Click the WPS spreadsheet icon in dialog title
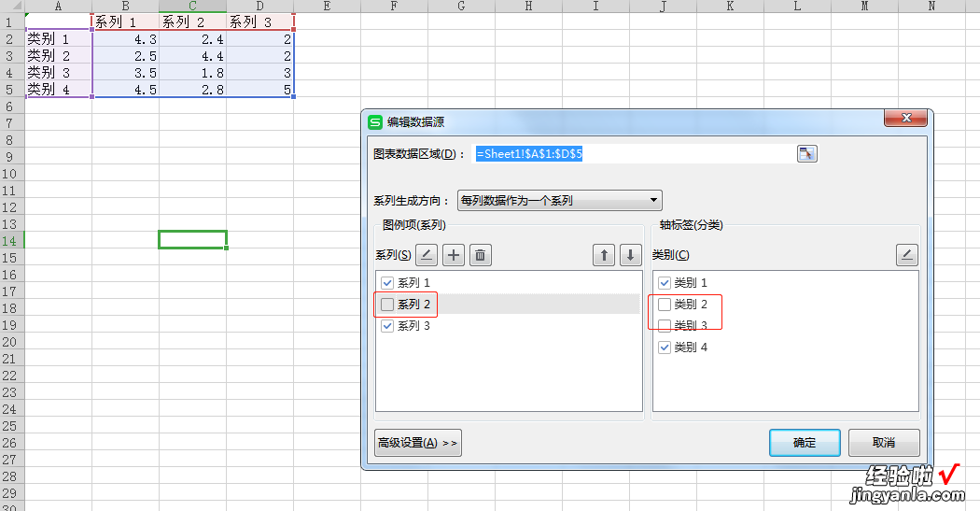The height and width of the screenshot is (511, 980). tap(375, 122)
